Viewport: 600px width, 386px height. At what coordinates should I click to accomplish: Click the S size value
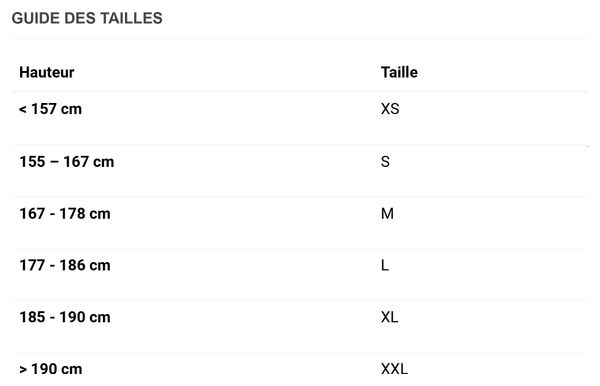385,162
